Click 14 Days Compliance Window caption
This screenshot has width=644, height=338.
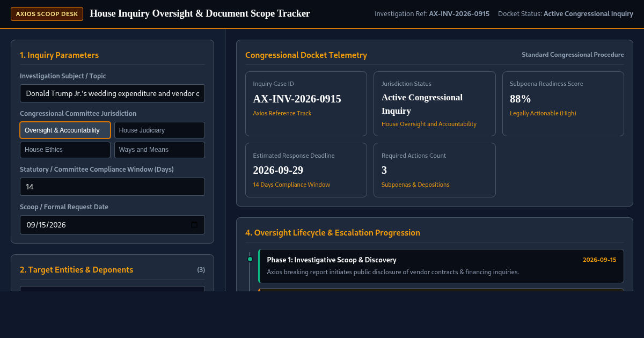(291, 185)
